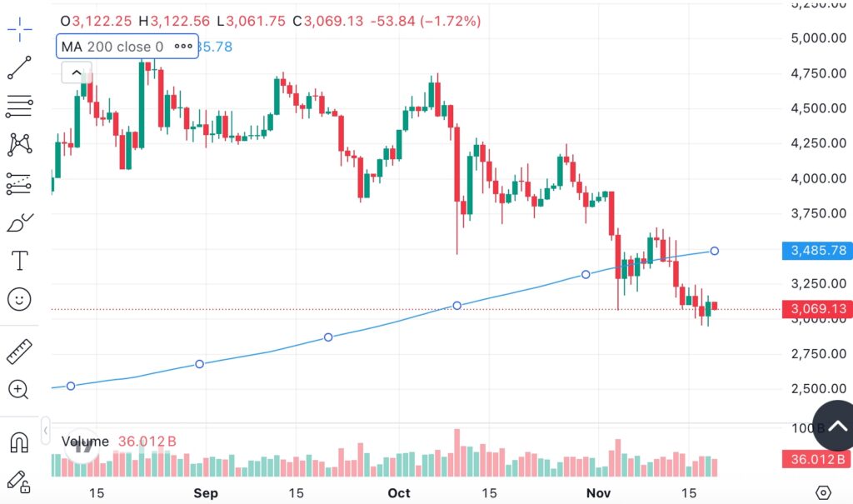Screen dimensions: 853x504
Task: Open the MA indicator more options menu
Action: [x=182, y=47]
